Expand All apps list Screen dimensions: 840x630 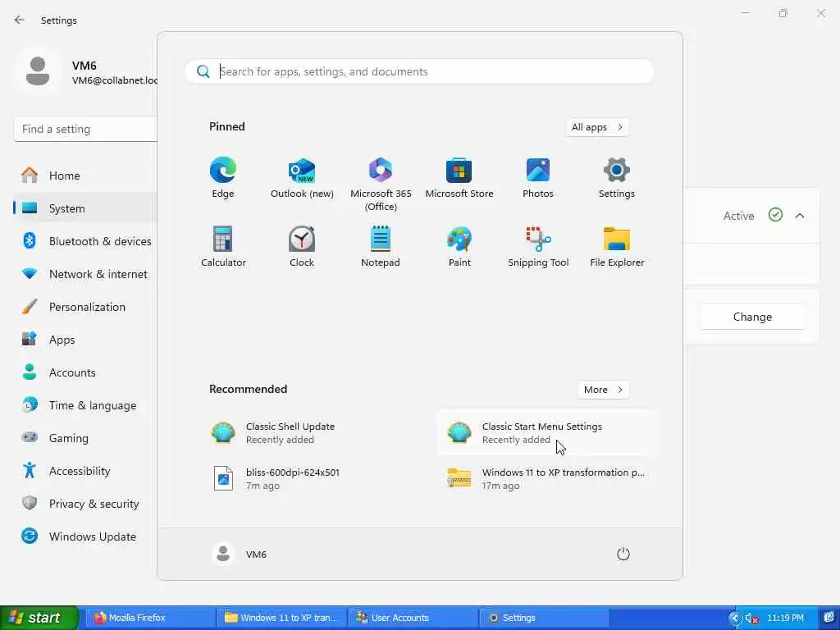(x=597, y=127)
